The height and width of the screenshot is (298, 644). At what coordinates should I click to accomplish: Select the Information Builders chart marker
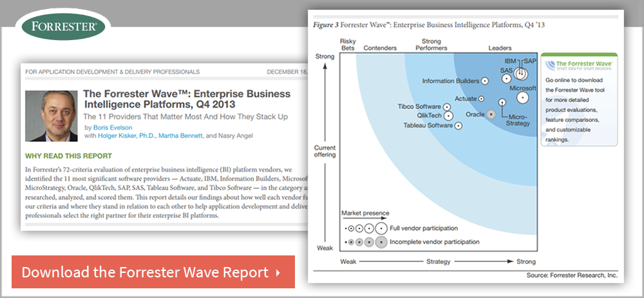(485, 81)
